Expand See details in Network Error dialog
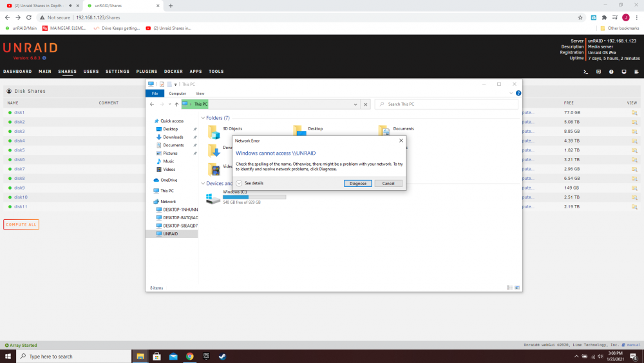The width and height of the screenshot is (644, 363). tap(250, 183)
